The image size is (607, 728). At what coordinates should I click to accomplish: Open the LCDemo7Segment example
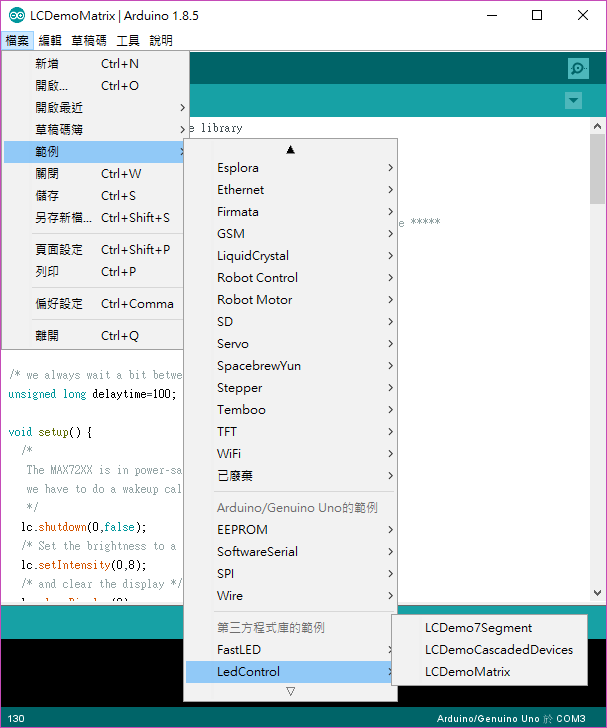[490, 628]
